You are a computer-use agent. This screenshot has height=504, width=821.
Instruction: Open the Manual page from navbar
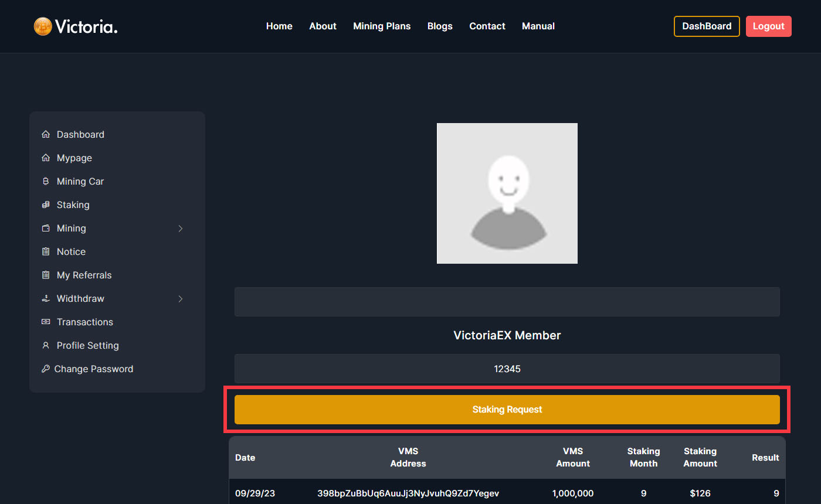tap(538, 26)
